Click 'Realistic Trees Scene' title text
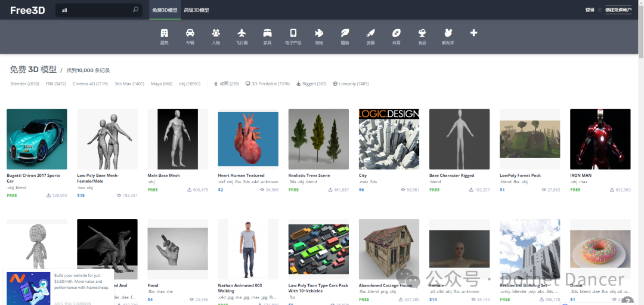Screen dimensions: 644x305 (309, 175)
